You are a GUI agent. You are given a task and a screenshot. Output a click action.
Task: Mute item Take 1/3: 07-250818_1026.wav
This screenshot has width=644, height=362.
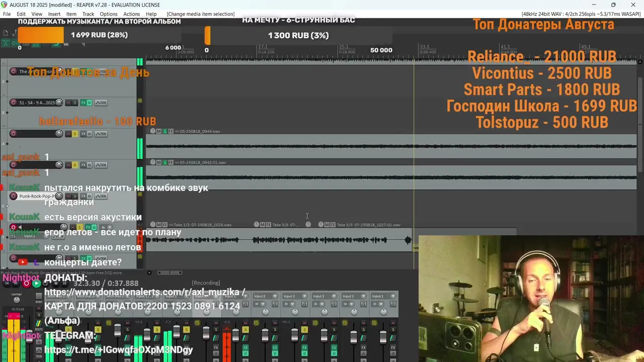point(159,225)
